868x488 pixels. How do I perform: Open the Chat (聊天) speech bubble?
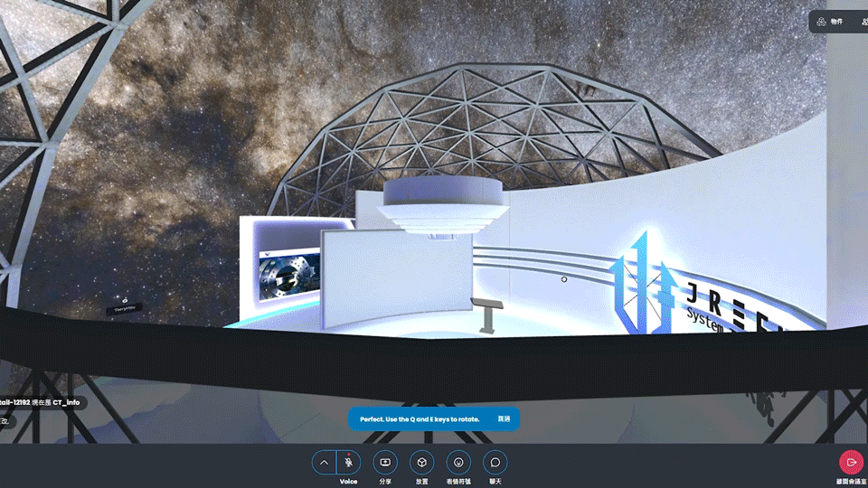pyautogui.click(x=495, y=462)
